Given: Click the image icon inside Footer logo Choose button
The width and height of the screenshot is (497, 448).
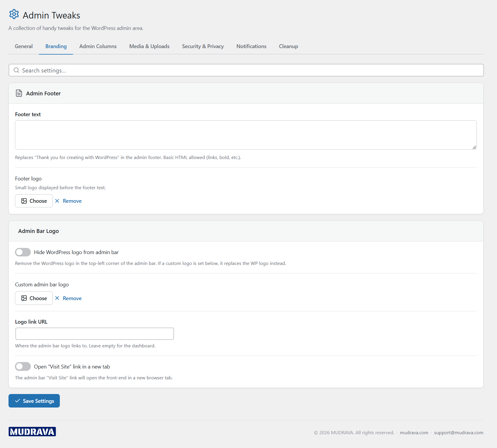Looking at the screenshot, I should [24, 201].
